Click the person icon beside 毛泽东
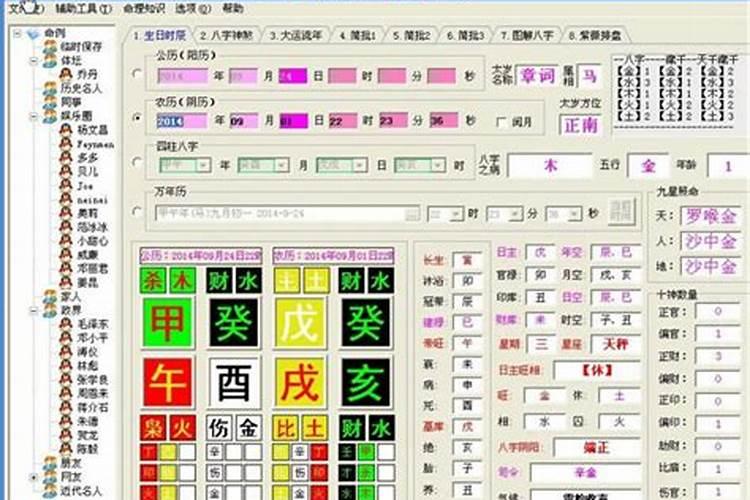This screenshot has width=750, height=500. [x=66, y=323]
